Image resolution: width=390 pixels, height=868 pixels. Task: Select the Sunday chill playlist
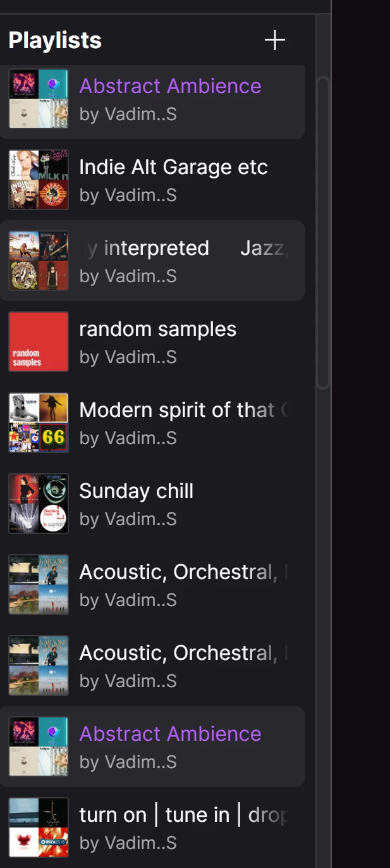point(136,491)
